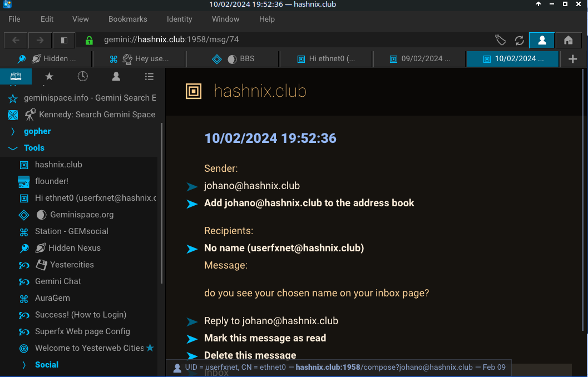Click the home icon in the toolbar
The image size is (588, 377).
[568, 40]
